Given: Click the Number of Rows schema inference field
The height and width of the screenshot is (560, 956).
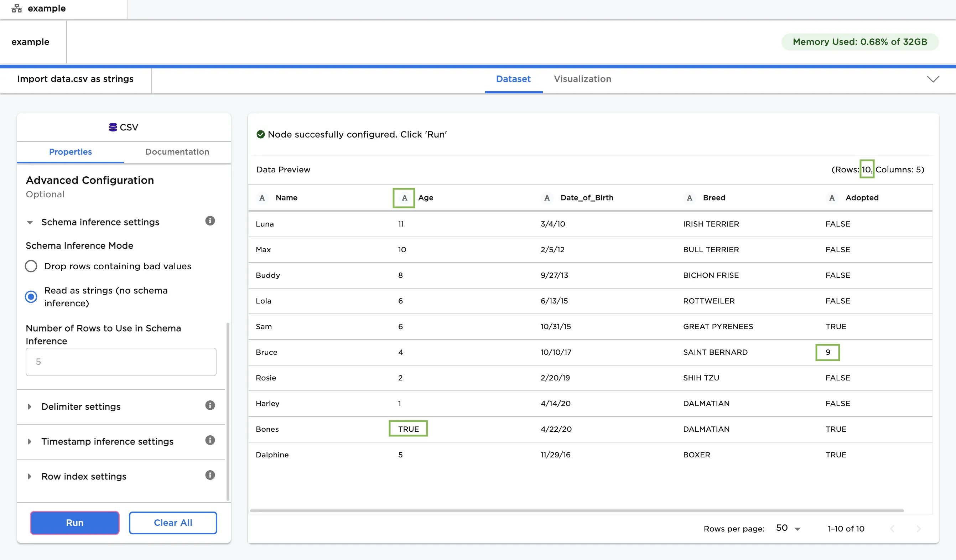Looking at the screenshot, I should pos(121,362).
